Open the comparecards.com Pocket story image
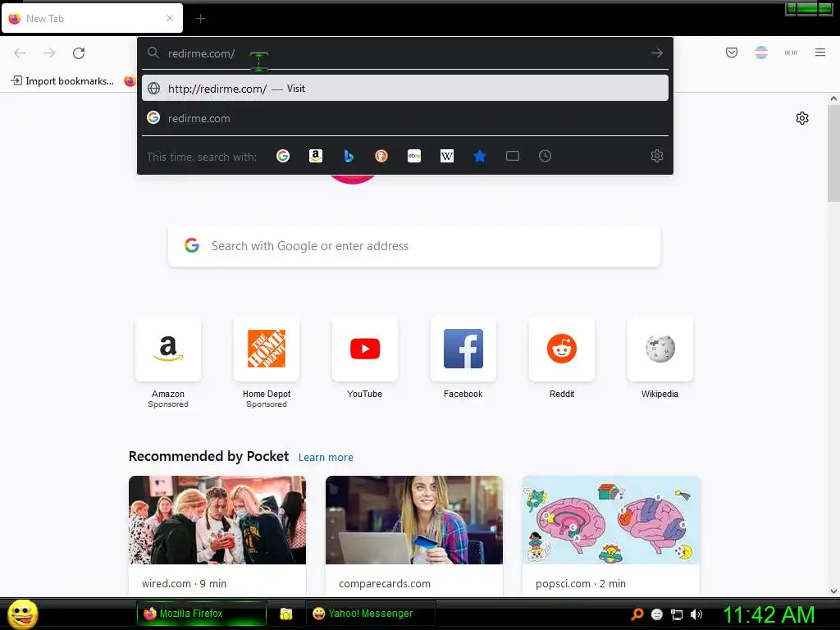 [414, 520]
